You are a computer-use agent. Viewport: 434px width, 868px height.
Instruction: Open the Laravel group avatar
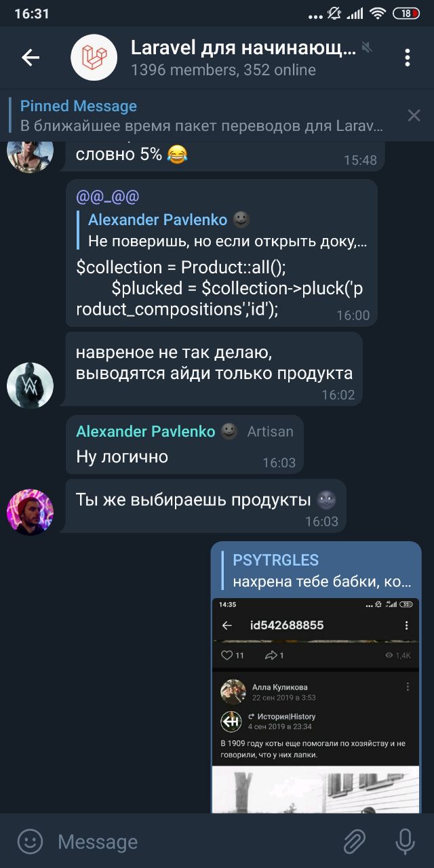(94, 58)
